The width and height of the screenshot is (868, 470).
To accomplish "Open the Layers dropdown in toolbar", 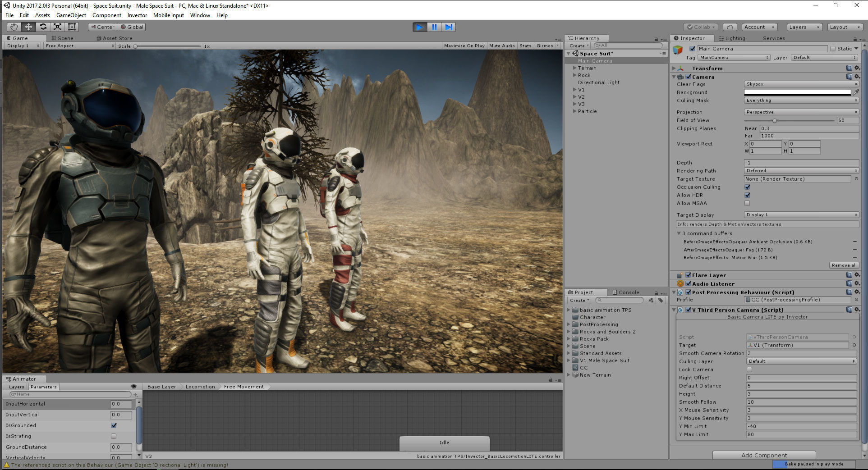I will (804, 27).
